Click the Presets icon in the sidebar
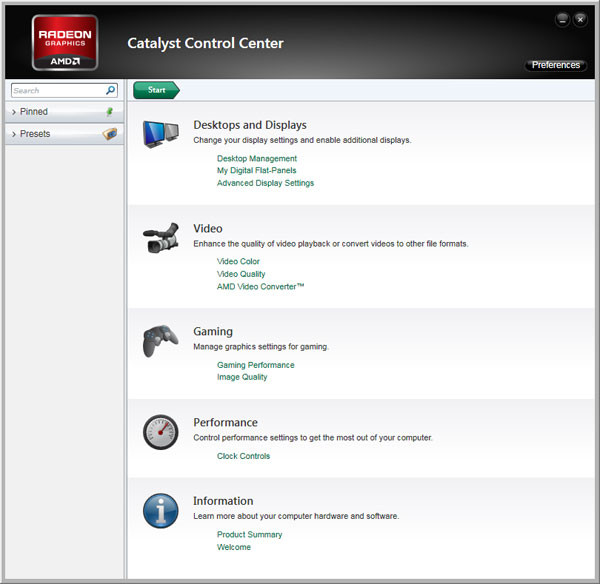 click(x=110, y=134)
